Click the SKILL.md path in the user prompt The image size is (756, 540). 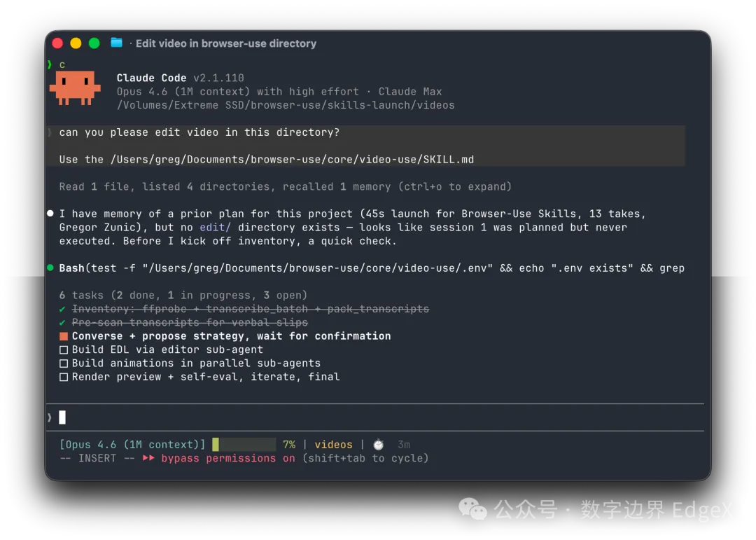tap(292, 160)
